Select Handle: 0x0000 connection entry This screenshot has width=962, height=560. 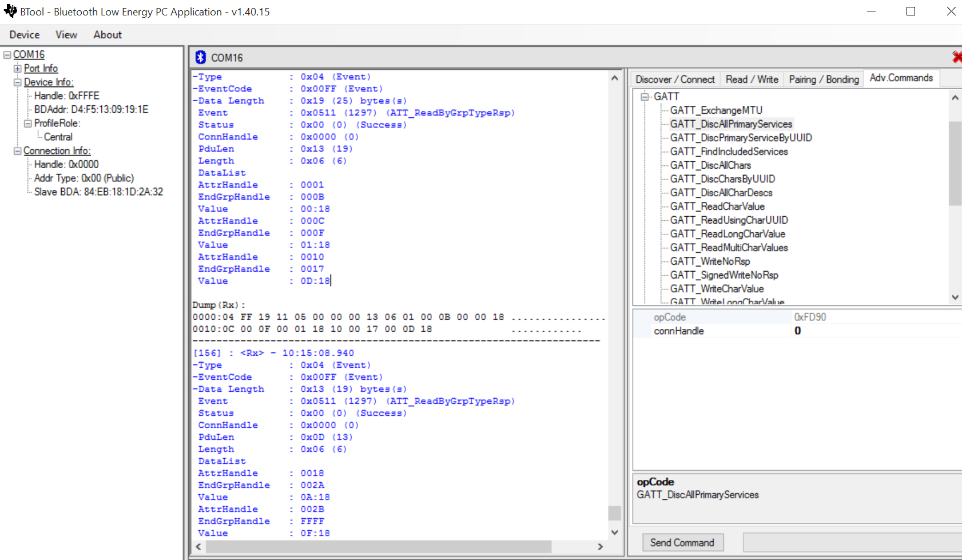pyautogui.click(x=66, y=165)
